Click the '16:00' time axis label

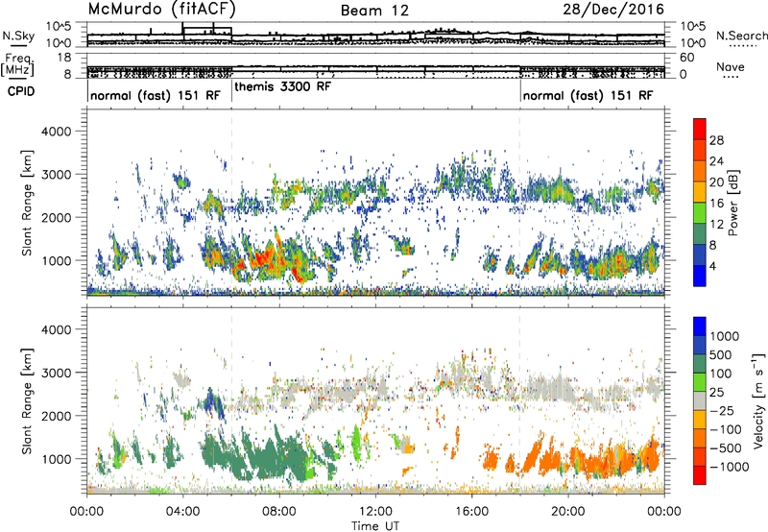pos(471,512)
